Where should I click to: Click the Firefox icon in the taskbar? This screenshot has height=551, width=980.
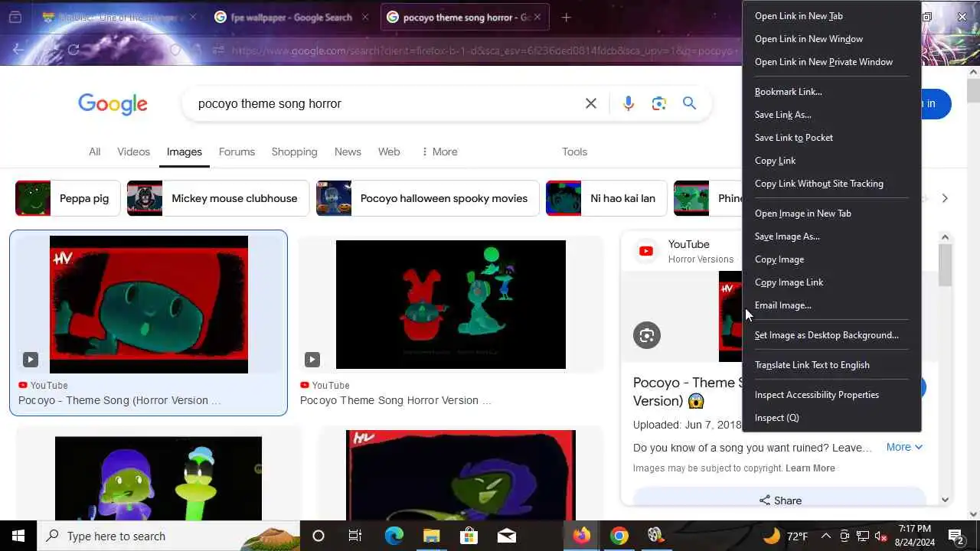pos(582,536)
